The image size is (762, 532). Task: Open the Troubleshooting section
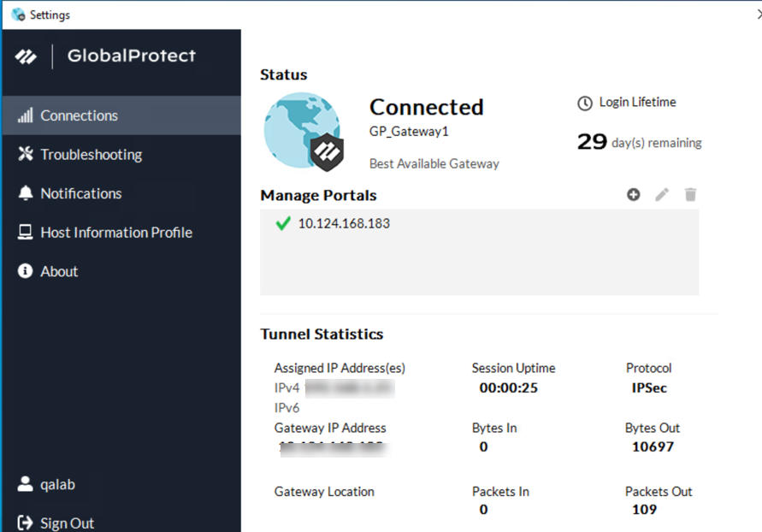pos(91,155)
